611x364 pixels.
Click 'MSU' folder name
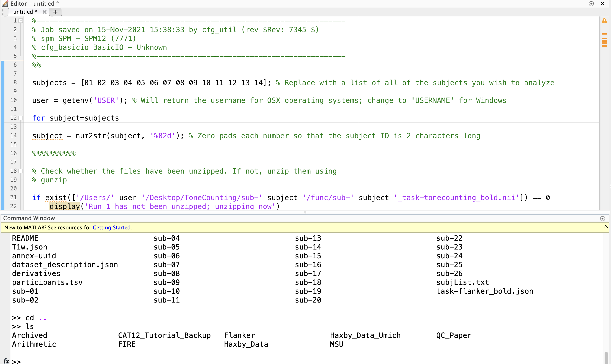[336, 344]
